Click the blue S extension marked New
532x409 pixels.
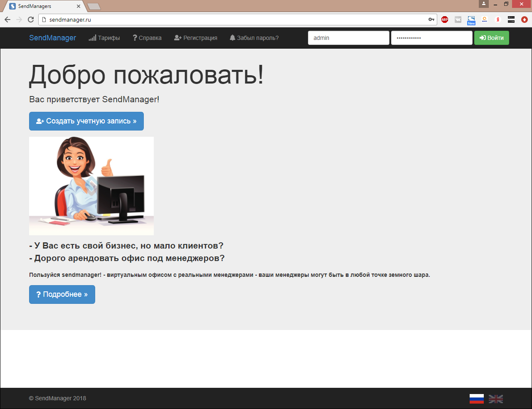point(471,20)
